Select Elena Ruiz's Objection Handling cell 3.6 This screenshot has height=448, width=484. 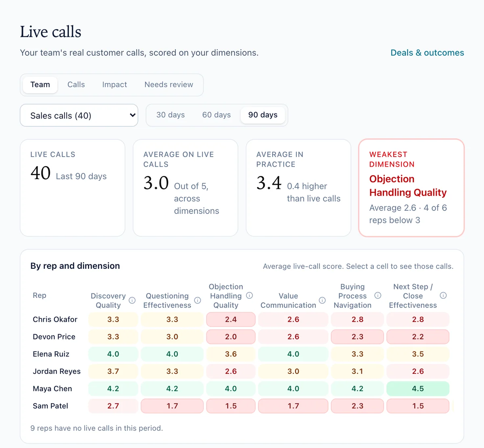click(231, 354)
